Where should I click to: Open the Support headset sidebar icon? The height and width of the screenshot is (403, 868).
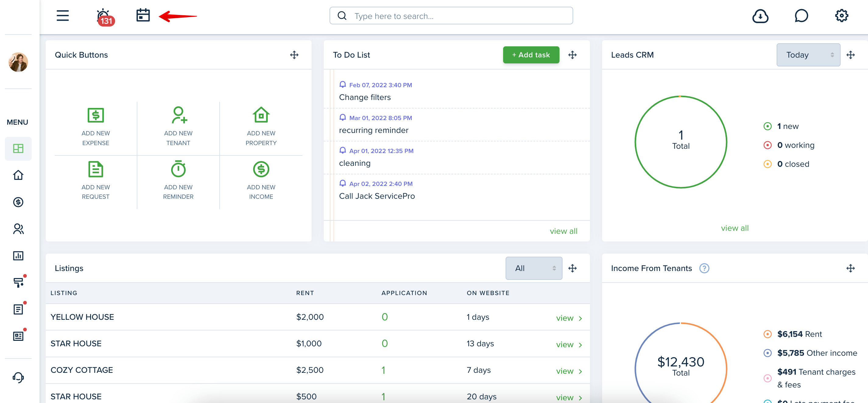(x=18, y=377)
